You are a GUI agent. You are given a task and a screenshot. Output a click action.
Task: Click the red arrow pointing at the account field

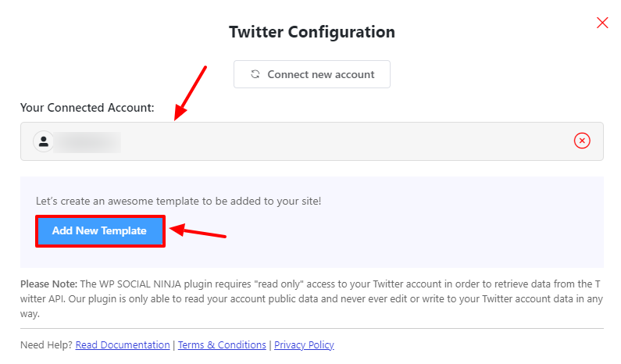click(190, 93)
